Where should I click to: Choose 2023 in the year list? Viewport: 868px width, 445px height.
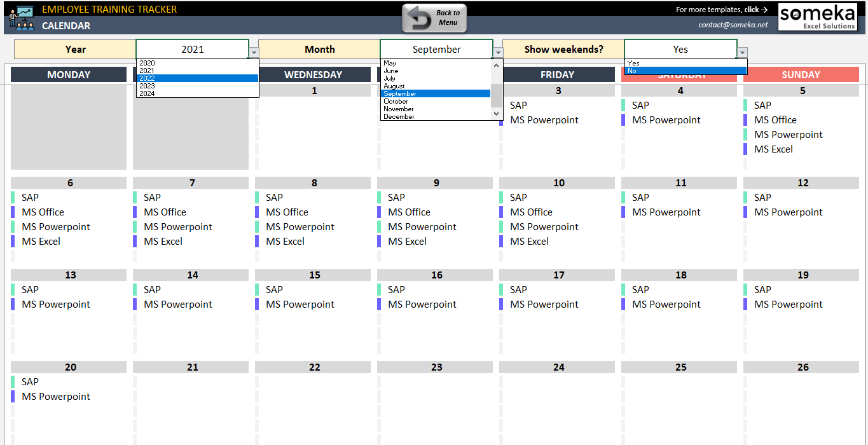pyautogui.click(x=198, y=86)
